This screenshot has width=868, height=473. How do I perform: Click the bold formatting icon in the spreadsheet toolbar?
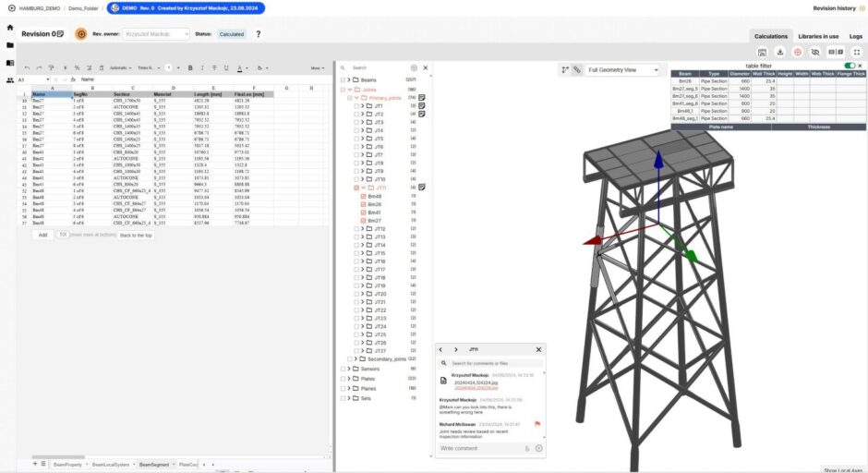click(x=189, y=67)
